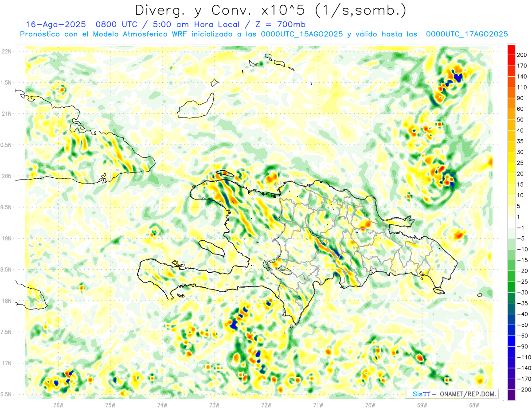Click the "6.5N" latitude label
The width and height of the screenshot is (532, 411).
click(x=7, y=394)
